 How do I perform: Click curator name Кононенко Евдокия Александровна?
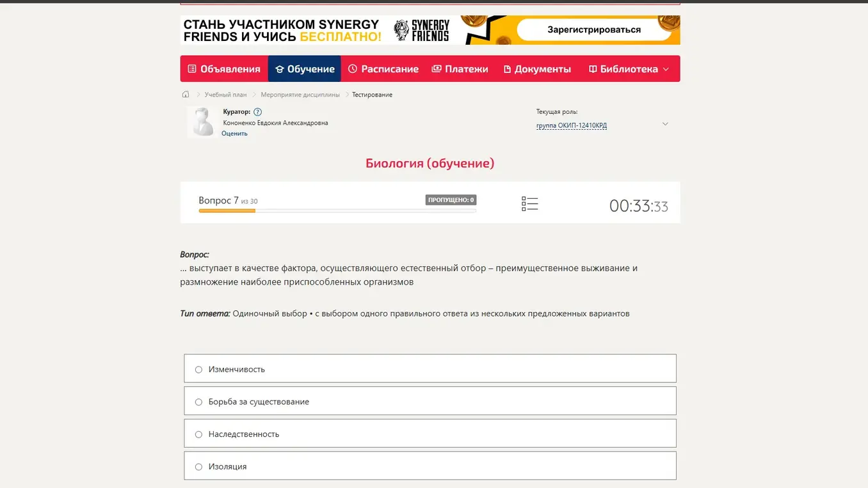tap(275, 123)
